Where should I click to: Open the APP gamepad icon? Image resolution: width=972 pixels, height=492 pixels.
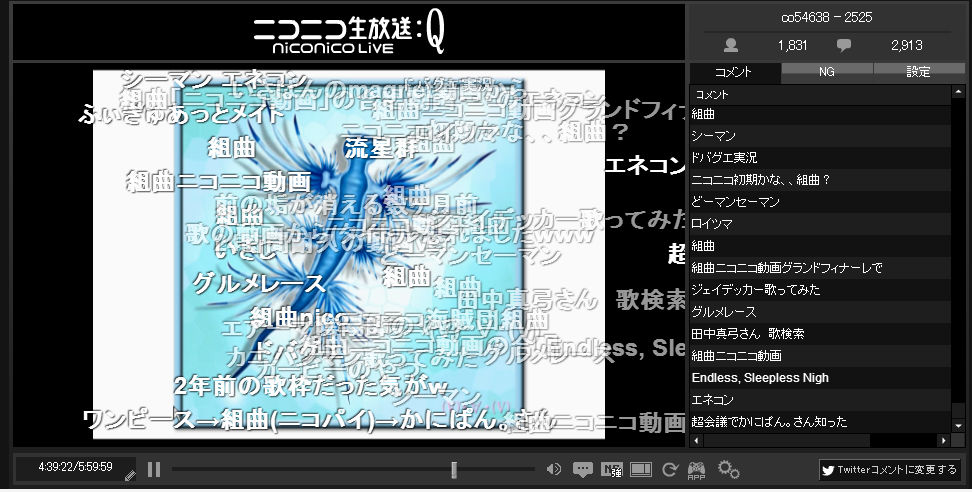pos(697,470)
